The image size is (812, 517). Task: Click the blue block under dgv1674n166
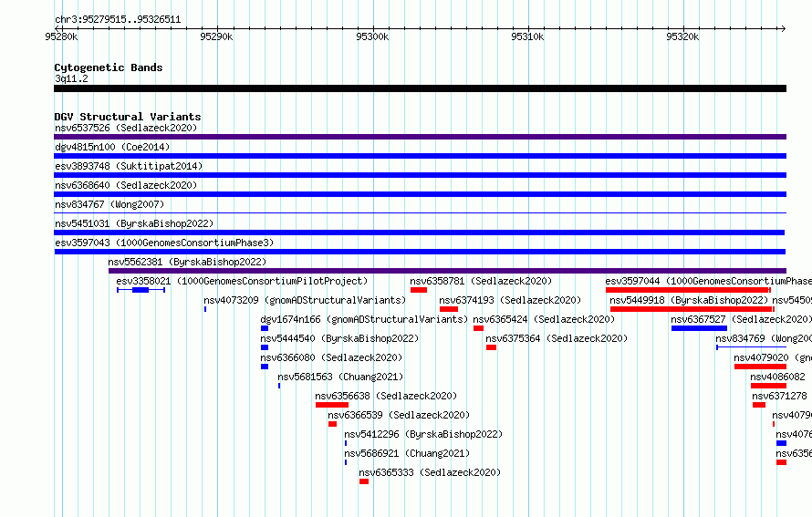pos(265,328)
